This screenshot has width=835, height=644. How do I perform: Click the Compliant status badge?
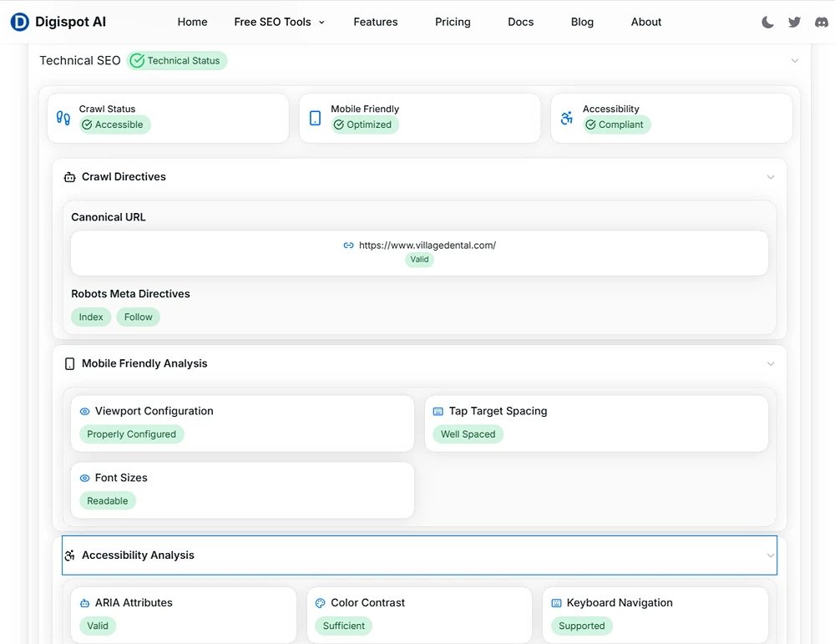617,124
